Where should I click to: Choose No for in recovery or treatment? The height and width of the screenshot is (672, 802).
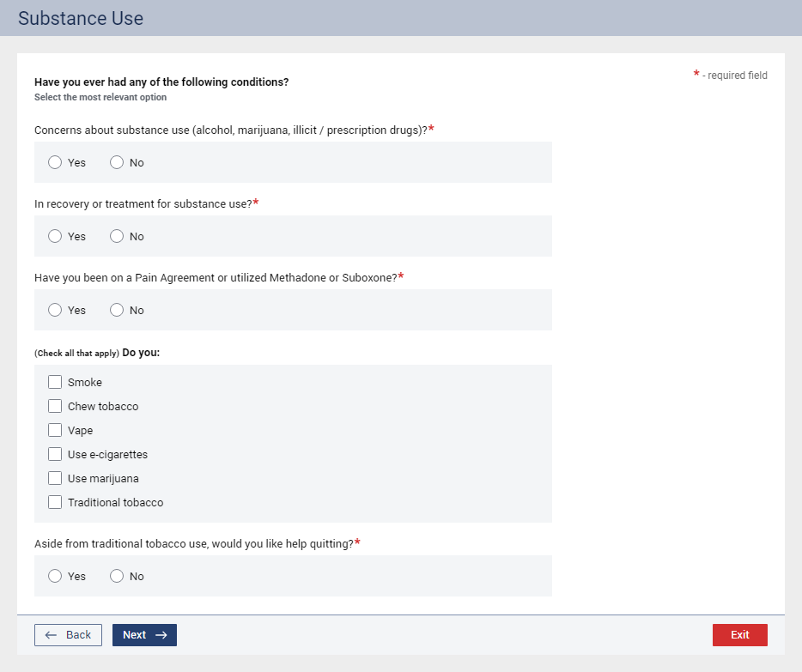pos(117,236)
